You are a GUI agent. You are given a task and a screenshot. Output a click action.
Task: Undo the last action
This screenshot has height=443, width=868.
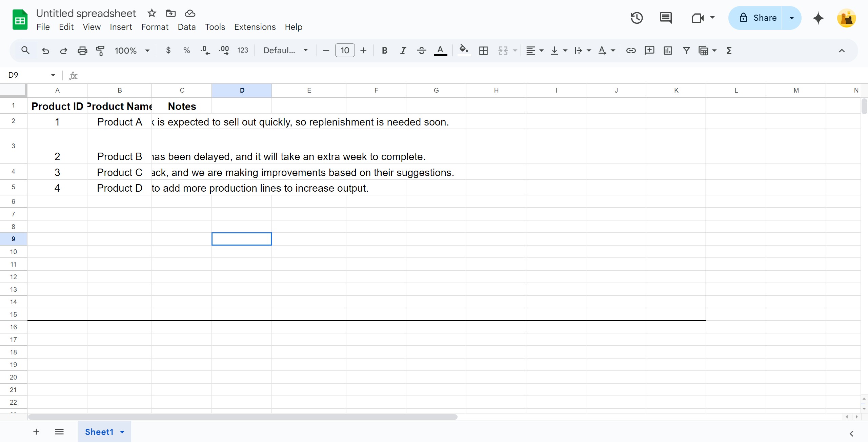(x=45, y=51)
